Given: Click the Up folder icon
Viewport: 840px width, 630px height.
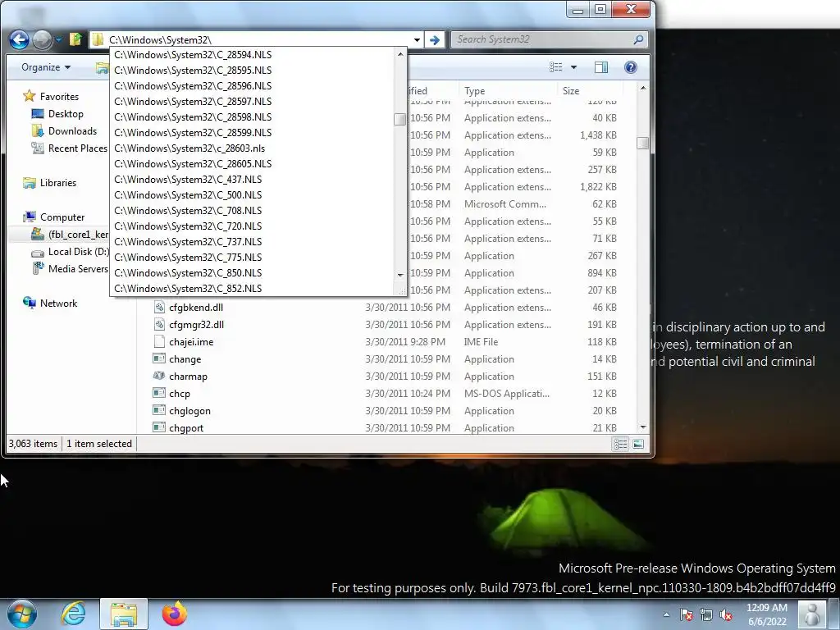Looking at the screenshot, I should click(75, 39).
